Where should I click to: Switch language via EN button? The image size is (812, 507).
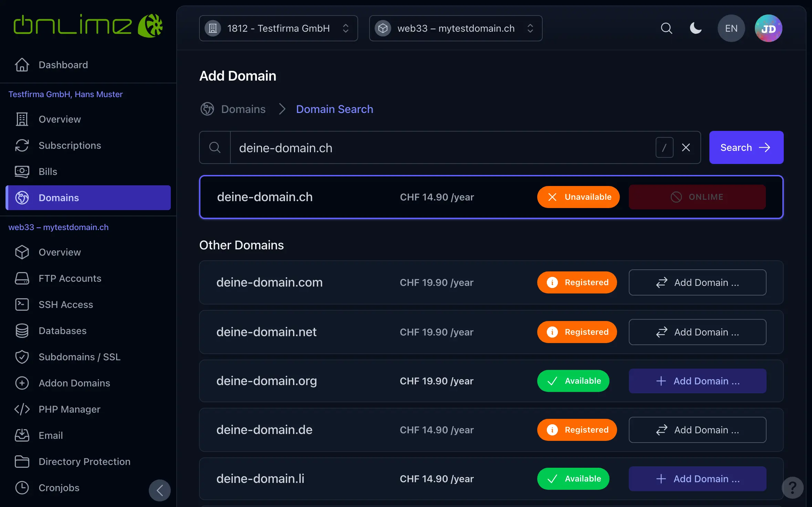pos(731,28)
